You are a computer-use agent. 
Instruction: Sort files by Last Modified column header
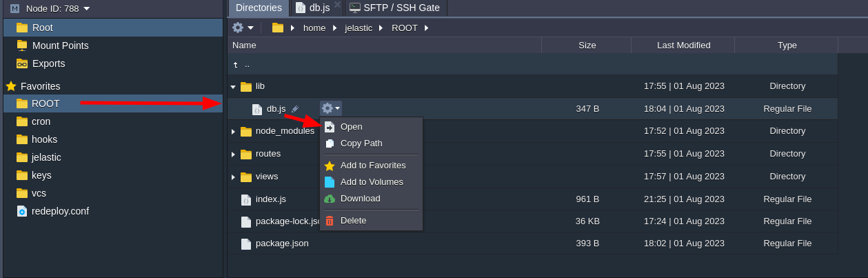(683, 46)
